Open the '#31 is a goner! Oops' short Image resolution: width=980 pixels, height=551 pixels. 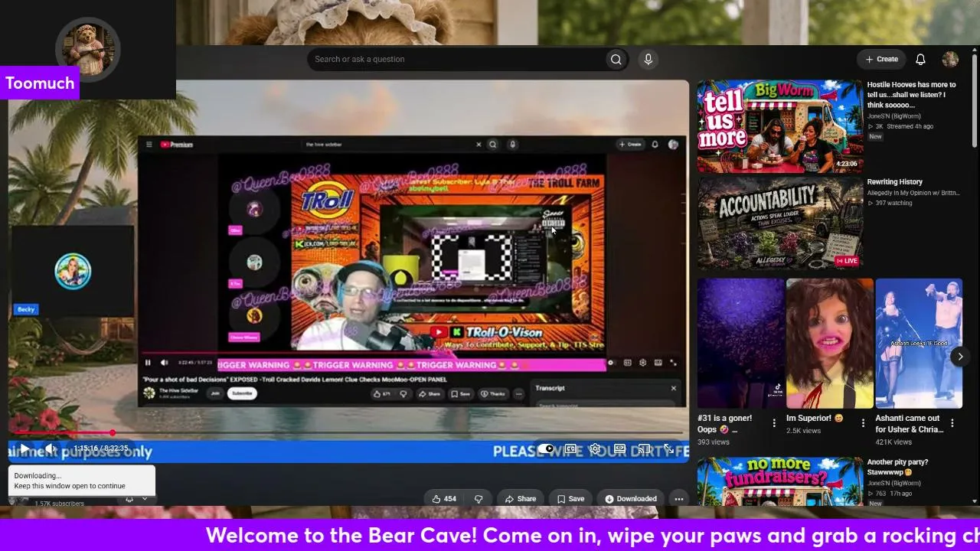(740, 343)
